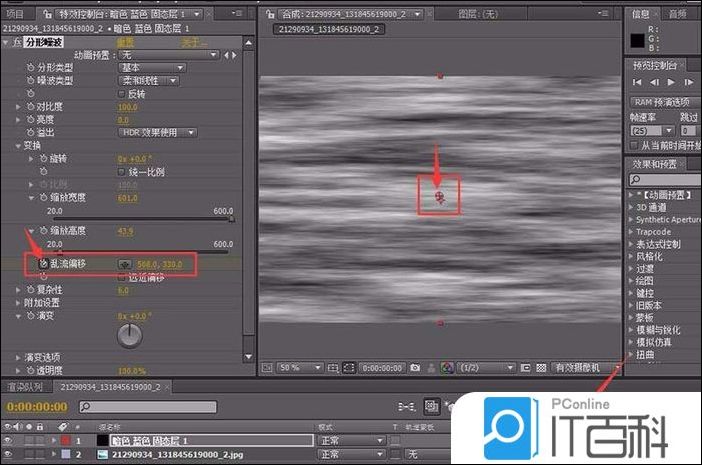Click the snapshot camera icon
Image resolution: width=702 pixels, height=465 pixels.
click(x=415, y=368)
